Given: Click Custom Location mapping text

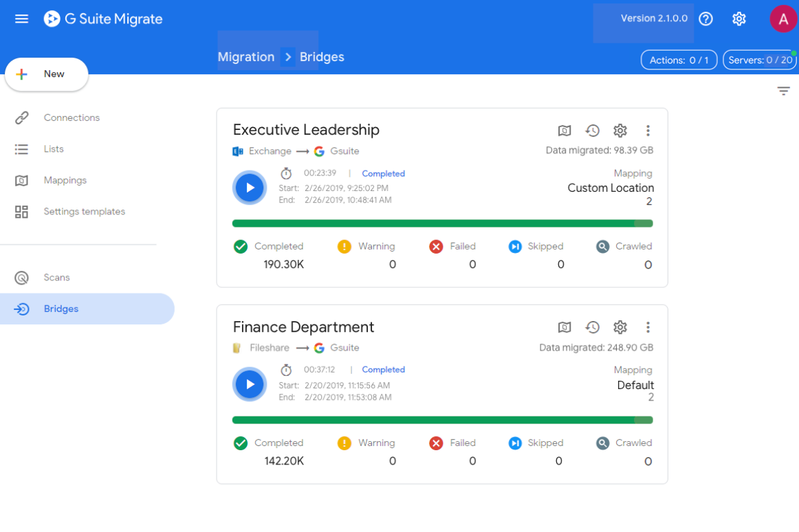Looking at the screenshot, I should [611, 188].
